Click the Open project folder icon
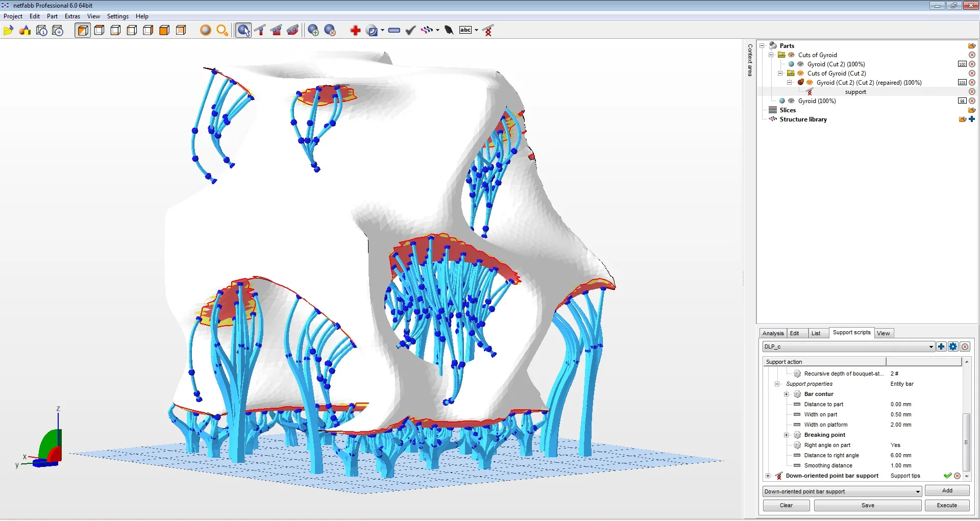The image size is (980, 521). tap(8, 31)
